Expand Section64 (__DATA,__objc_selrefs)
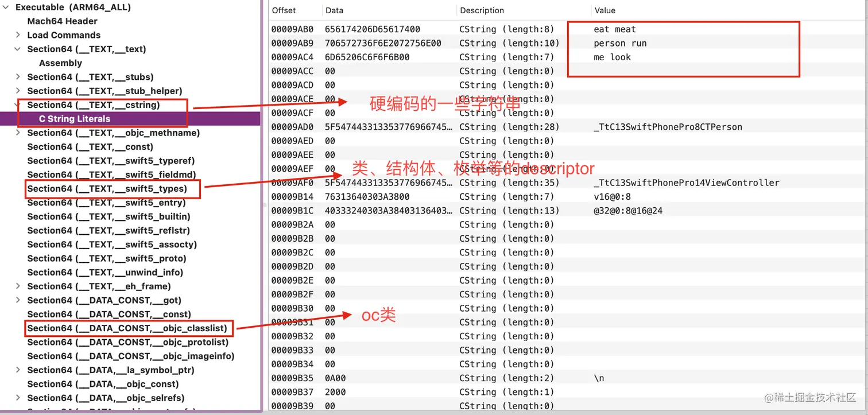 pyautogui.click(x=17, y=397)
